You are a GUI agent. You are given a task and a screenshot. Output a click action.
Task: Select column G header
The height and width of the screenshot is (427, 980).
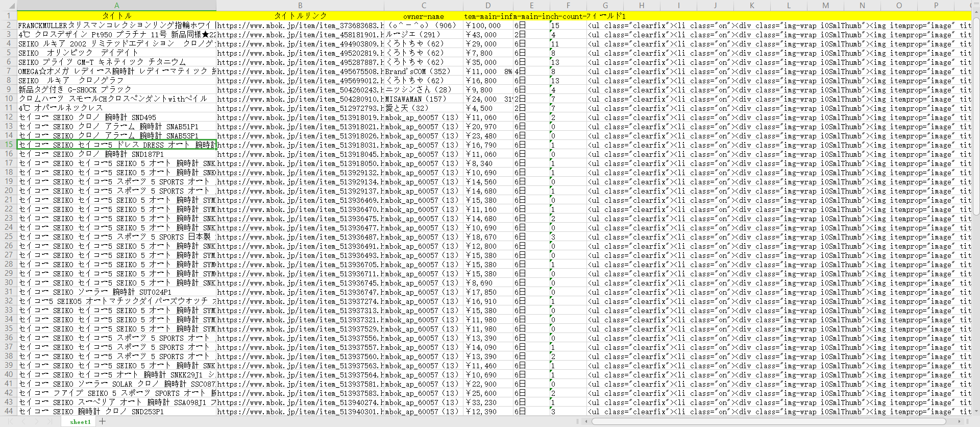pyautogui.click(x=605, y=6)
